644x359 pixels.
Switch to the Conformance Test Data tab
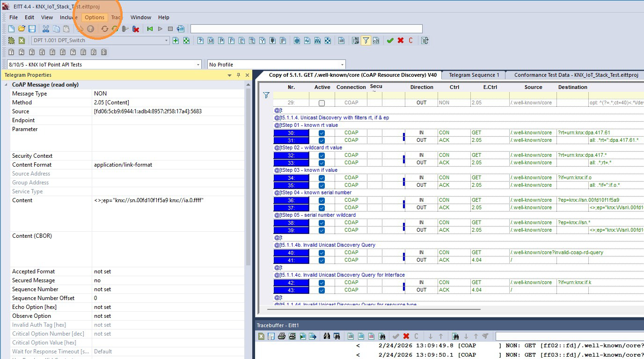point(576,75)
